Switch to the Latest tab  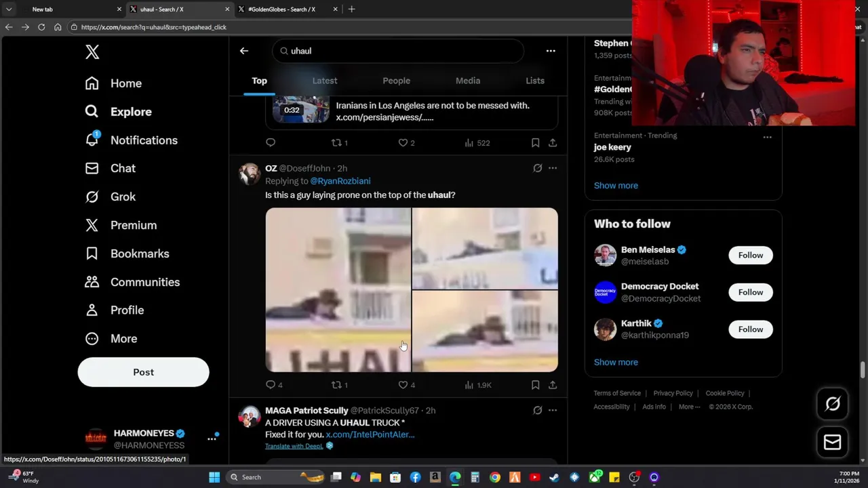325,81
